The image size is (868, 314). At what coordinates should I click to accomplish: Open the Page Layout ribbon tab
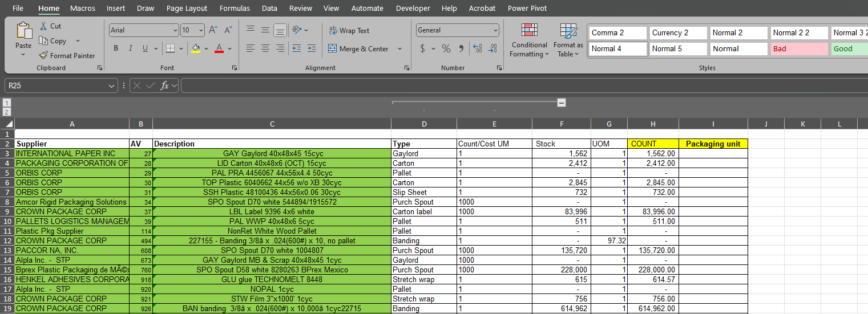[187, 8]
